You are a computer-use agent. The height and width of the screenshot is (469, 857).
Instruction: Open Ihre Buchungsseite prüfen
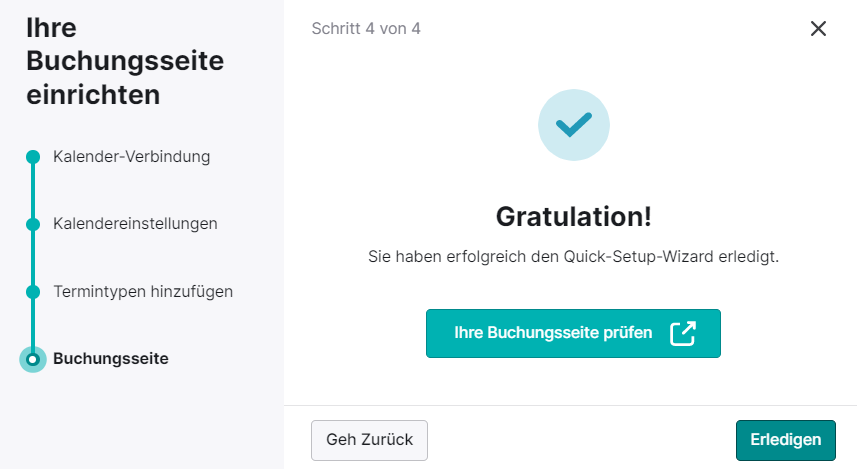[x=573, y=333]
